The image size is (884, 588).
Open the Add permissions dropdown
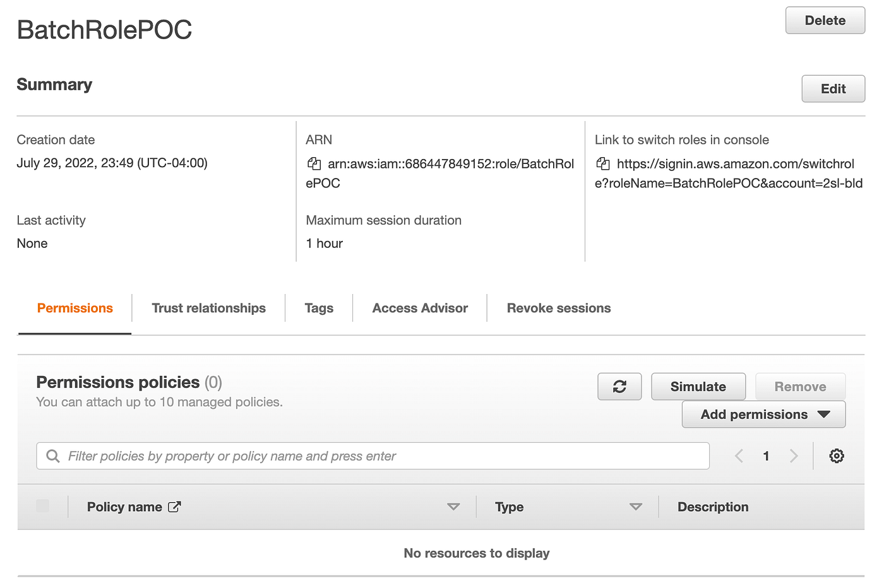tap(764, 415)
